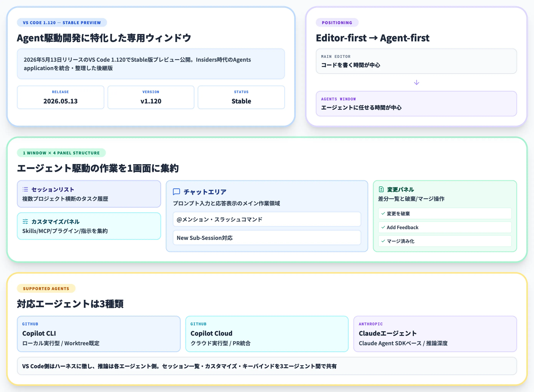This screenshot has width=534, height=392.
Task: Click the text プロンプト入力と応答表示のメイン作業領域
Action: (x=226, y=203)
